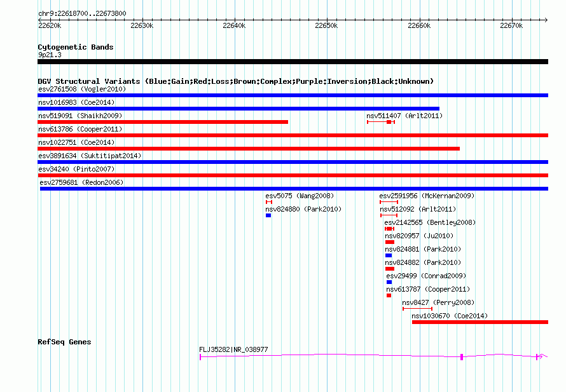Open the nsv824882 (Park2010) label
Screen dimensions: 566x392
pos(423,262)
